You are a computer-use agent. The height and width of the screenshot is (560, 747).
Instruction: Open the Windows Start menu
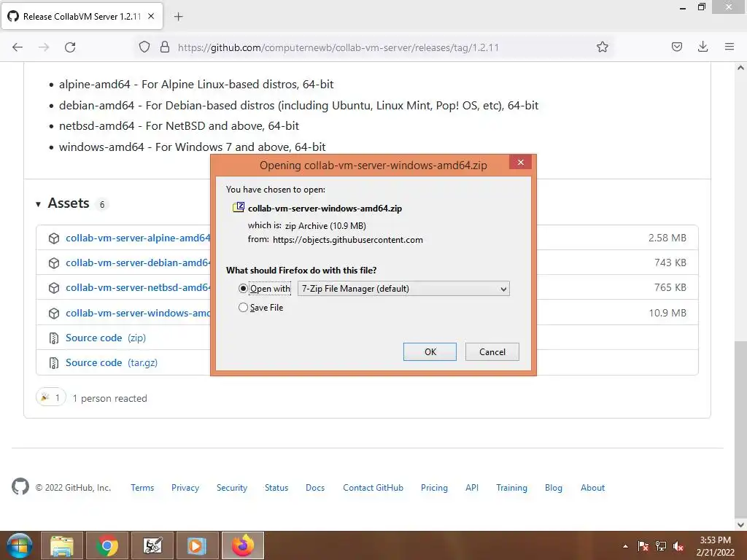pos(19,545)
